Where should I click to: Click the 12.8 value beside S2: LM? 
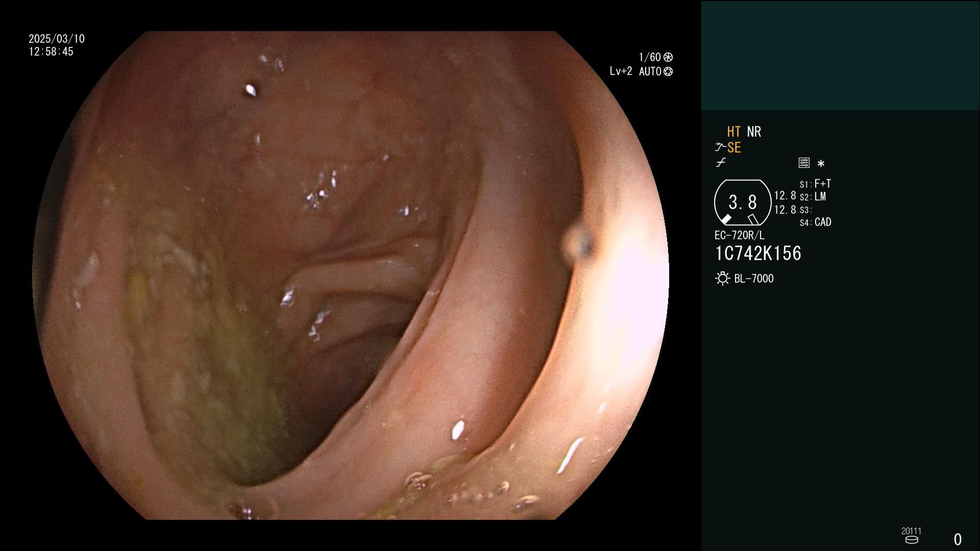(785, 196)
